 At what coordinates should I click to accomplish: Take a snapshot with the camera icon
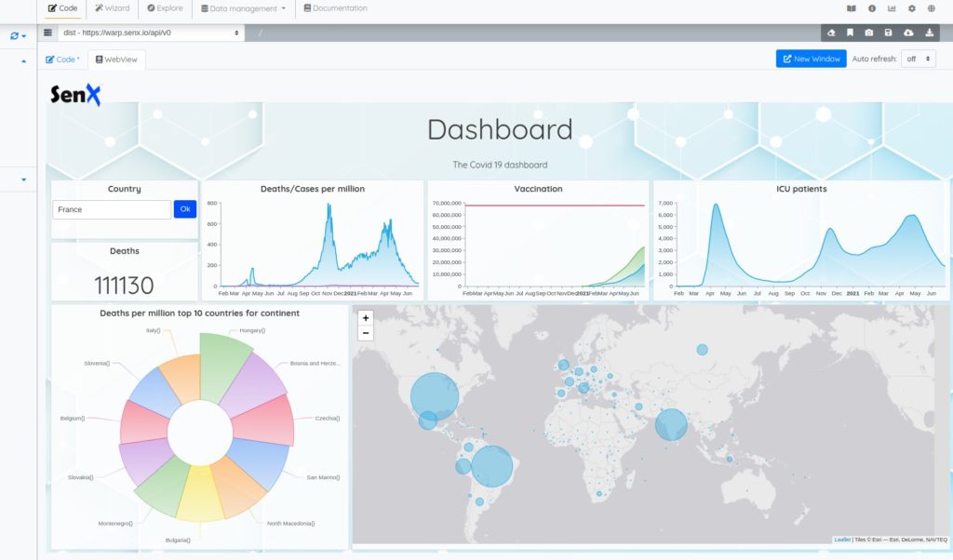869,33
